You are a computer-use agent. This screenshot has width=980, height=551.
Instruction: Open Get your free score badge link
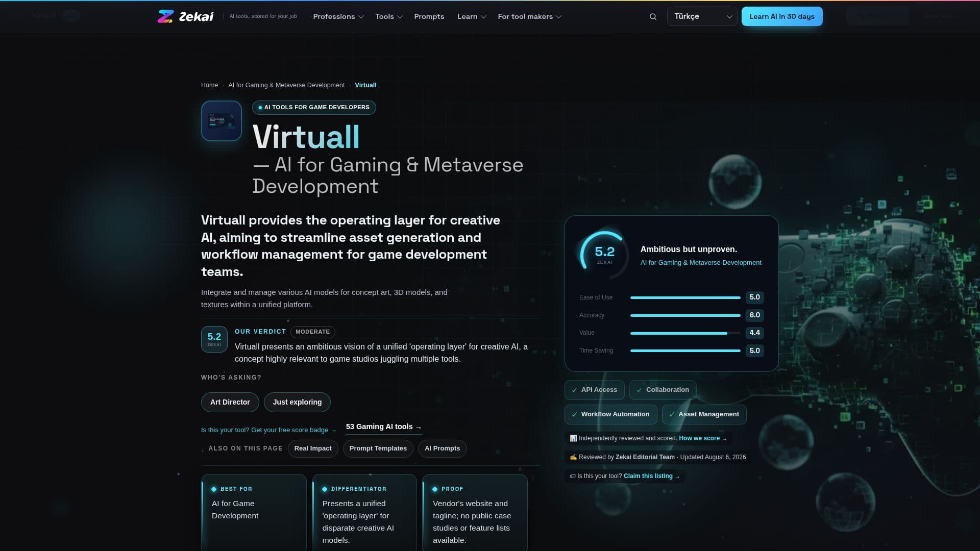coord(268,430)
